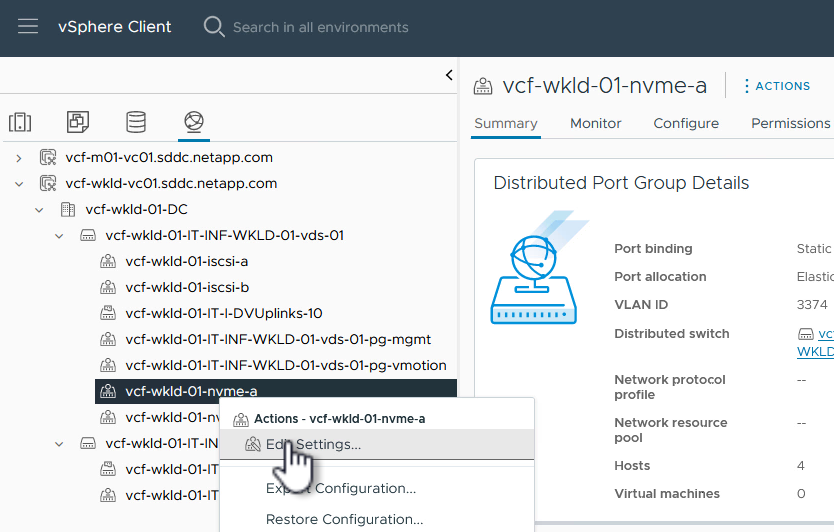Click the search magnifier icon

[214, 27]
